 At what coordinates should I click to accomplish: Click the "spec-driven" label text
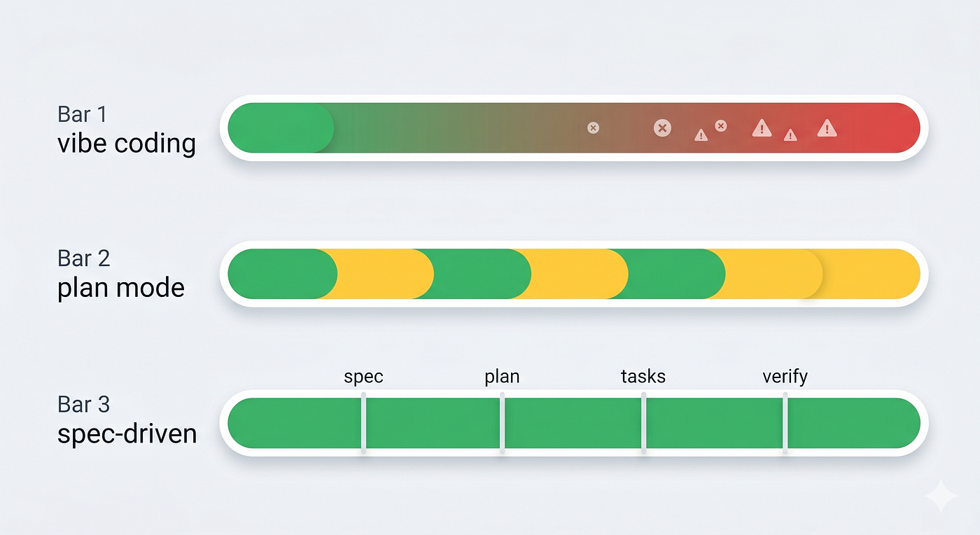127,434
